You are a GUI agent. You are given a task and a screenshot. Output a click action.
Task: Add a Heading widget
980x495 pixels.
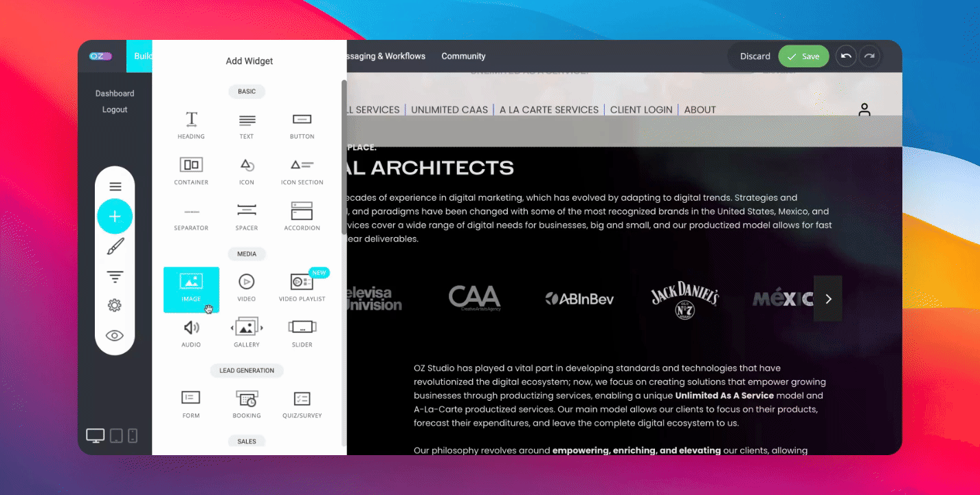pos(191,125)
